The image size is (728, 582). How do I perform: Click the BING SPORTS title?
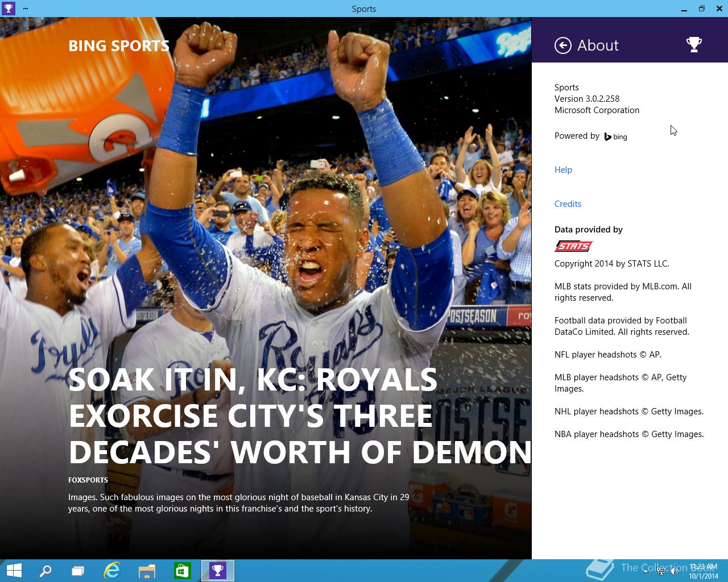pyautogui.click(x=118, y=46)
